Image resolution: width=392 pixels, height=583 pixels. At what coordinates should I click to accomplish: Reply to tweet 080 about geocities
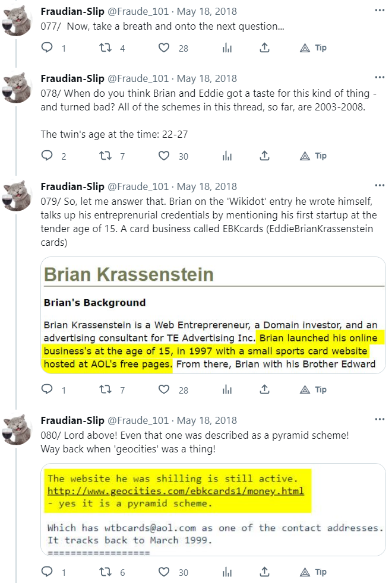(x=48, y=572)
